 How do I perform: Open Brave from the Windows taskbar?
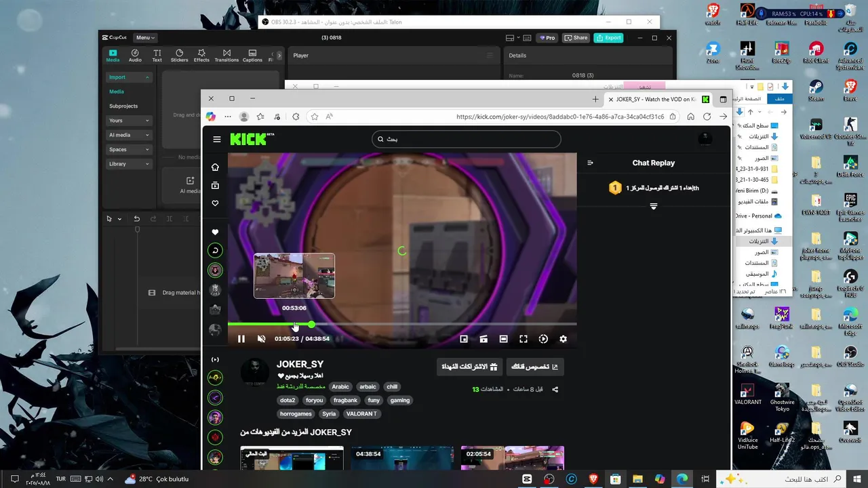point(594,479)
